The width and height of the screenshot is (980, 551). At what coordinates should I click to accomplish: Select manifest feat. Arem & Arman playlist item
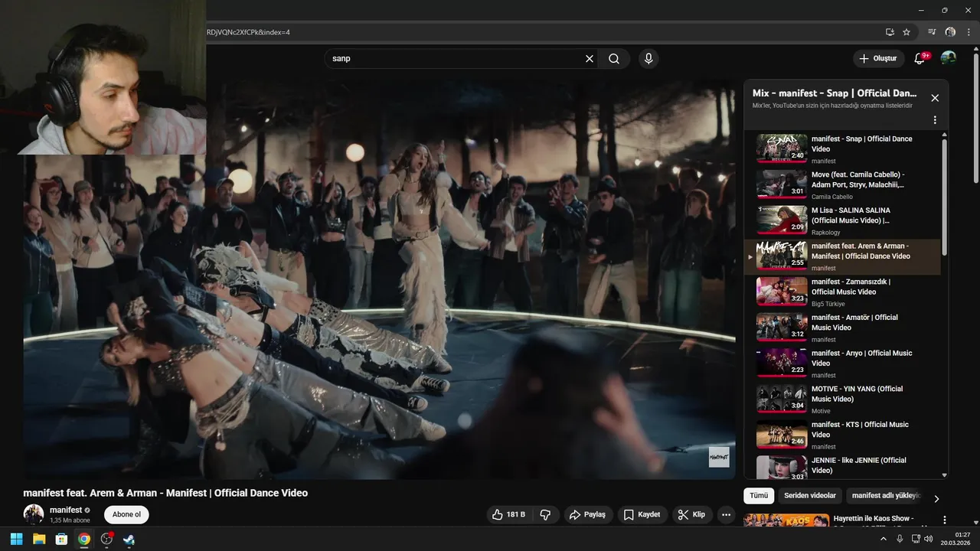pyautogui.click(x=843, y=256)
